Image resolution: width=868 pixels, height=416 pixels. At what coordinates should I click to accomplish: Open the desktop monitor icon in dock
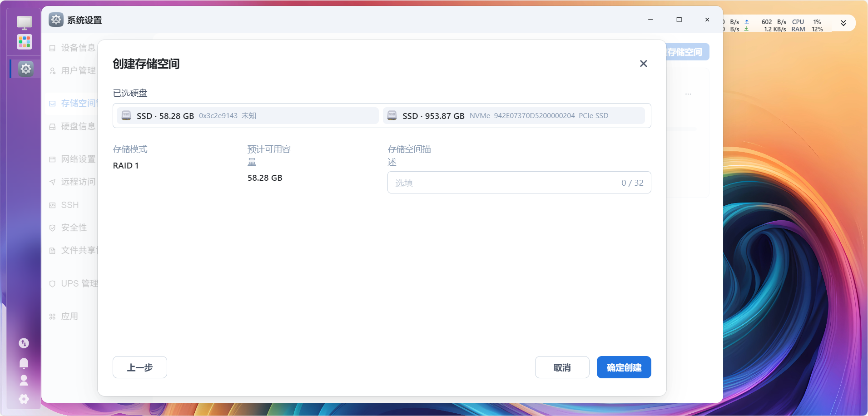point(25,22)
